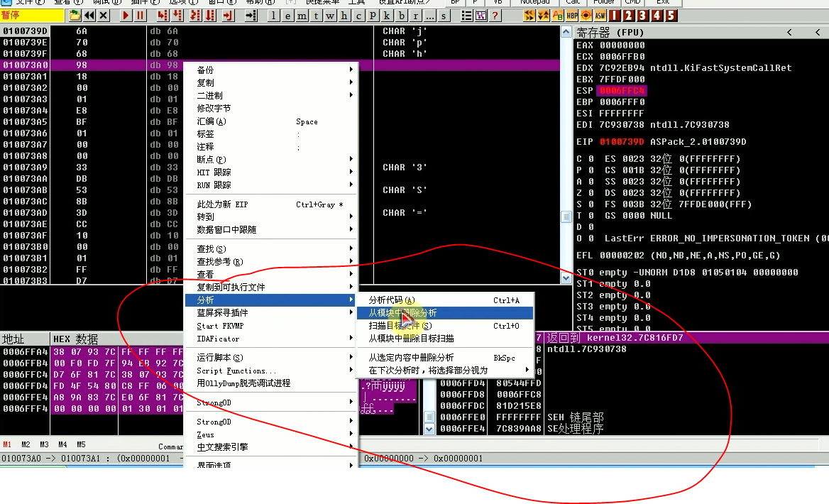Open the ASM plugin icon

coord(599,15)
